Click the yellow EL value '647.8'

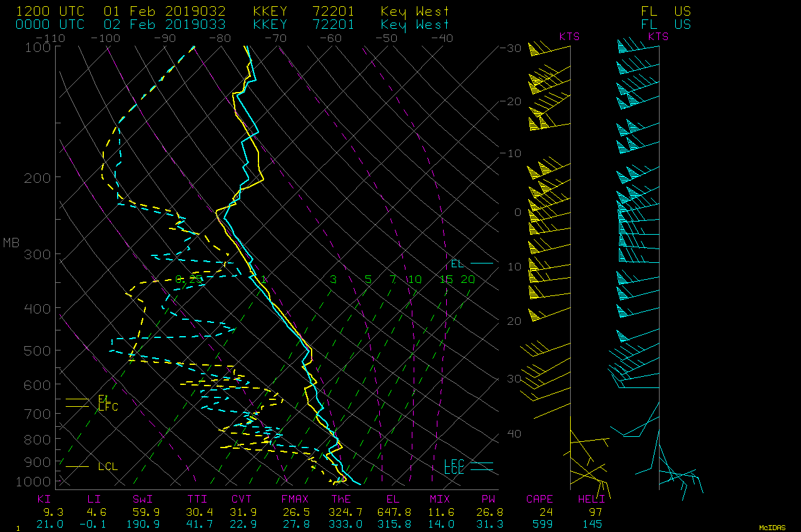click(394, 512)
